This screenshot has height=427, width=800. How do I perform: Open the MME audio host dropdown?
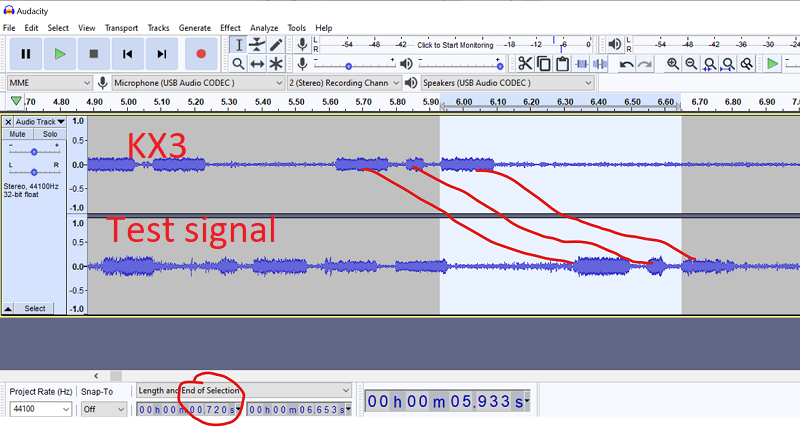(49, 83)
